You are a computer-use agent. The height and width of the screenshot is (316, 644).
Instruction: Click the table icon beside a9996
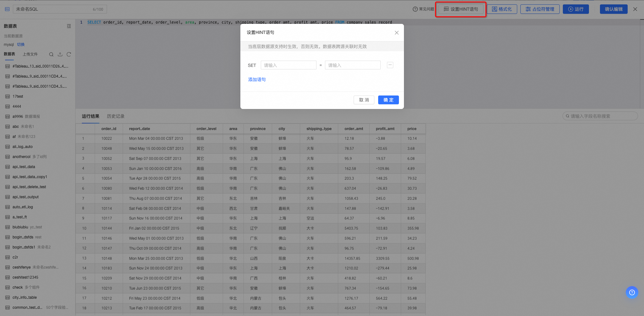[x=8, y=117]
